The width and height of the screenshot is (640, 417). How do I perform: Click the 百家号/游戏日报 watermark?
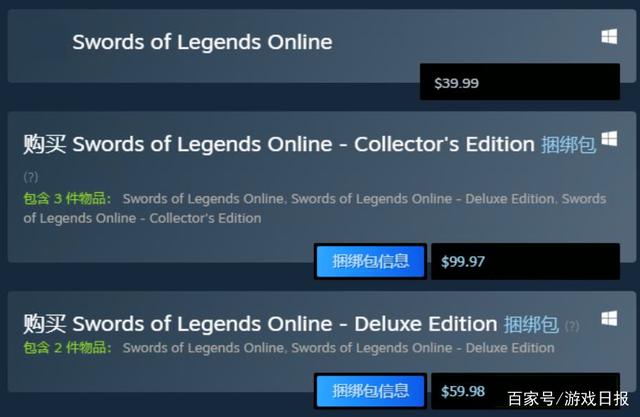(x=568, y=399)
